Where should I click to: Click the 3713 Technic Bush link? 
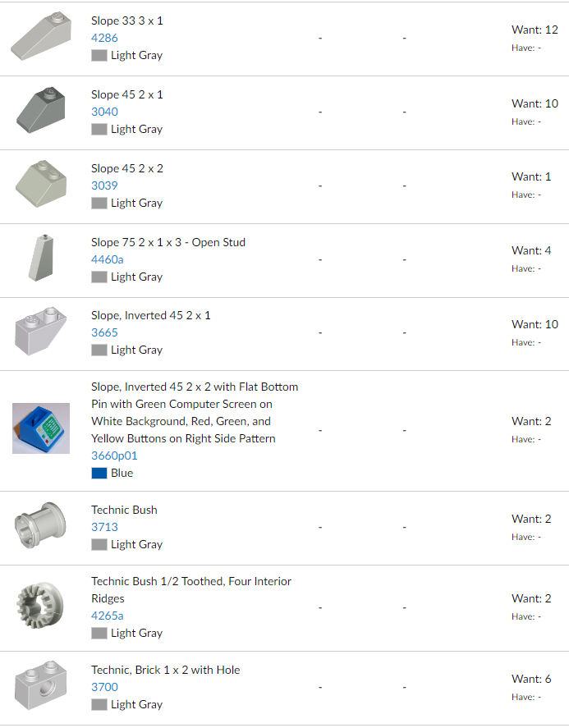[104, 527]
